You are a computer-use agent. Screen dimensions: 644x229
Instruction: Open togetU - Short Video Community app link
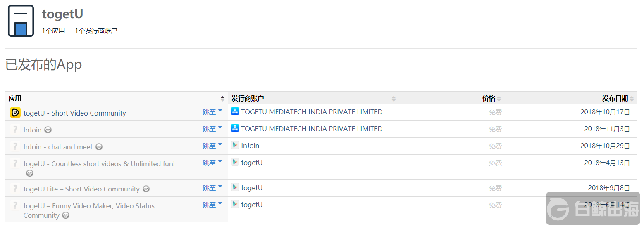pyautogui.click(x=75, y=113)
